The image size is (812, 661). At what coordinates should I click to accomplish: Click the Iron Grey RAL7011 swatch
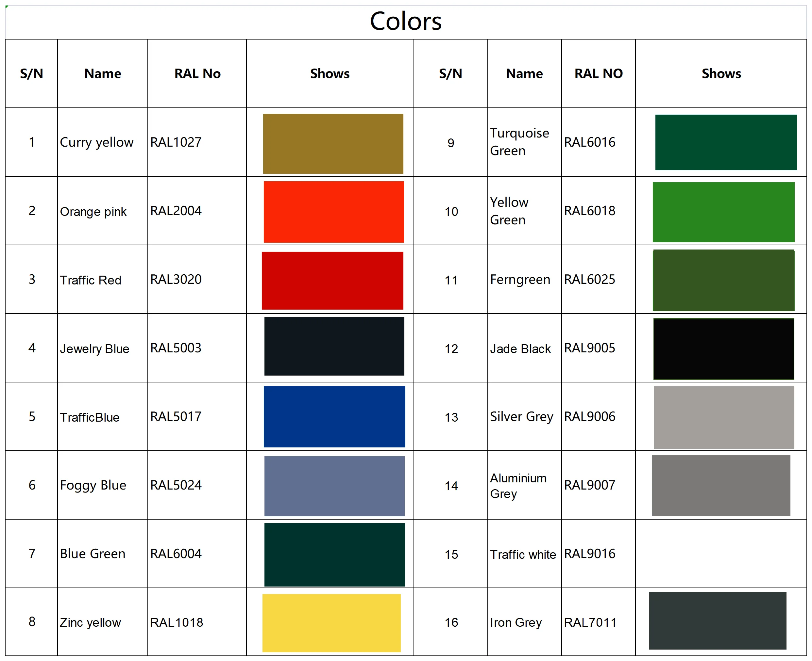(x=717, y=620)
